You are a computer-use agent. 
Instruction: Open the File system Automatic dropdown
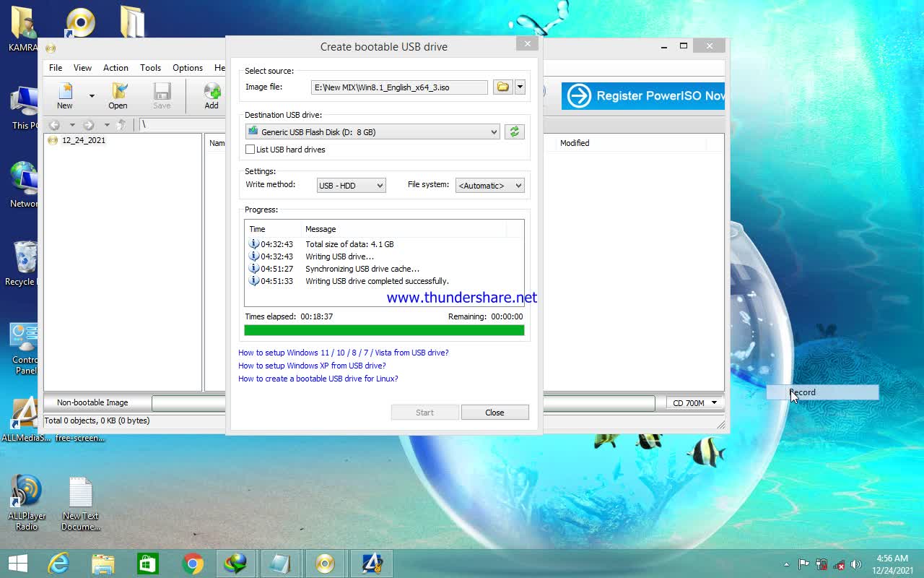(490, 186)
